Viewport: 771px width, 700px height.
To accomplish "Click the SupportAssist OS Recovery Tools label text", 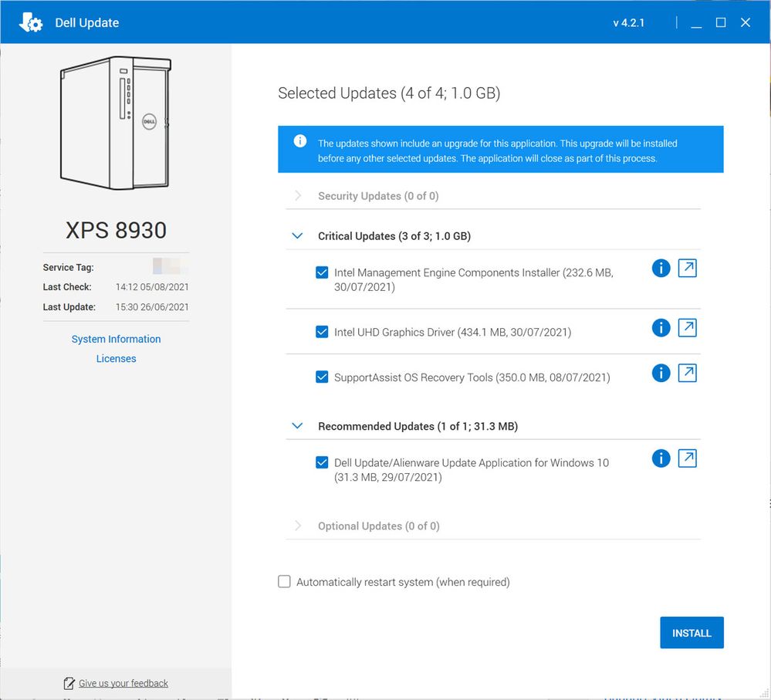I will pyautogui.click(x=472, y=377).
